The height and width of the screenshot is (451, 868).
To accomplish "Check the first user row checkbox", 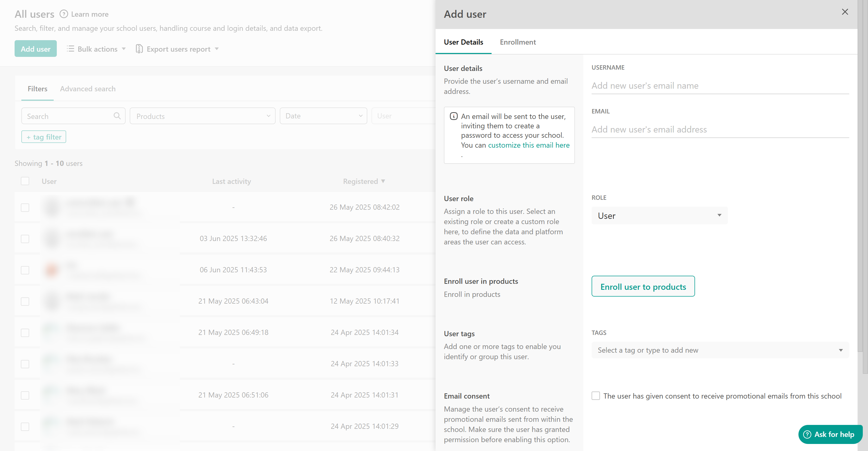I will (x=25, y=207).
